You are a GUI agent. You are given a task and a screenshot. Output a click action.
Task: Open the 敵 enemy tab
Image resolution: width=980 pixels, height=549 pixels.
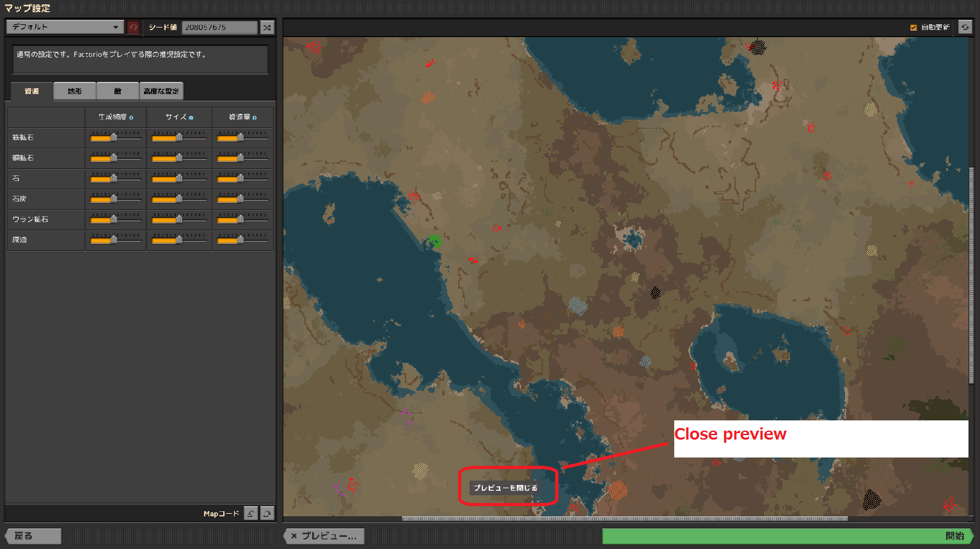118,91
